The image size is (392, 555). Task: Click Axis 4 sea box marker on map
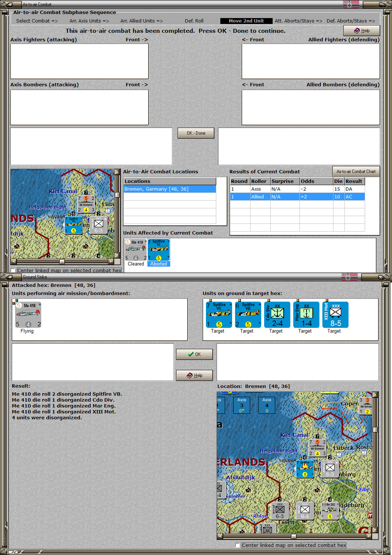267,405
